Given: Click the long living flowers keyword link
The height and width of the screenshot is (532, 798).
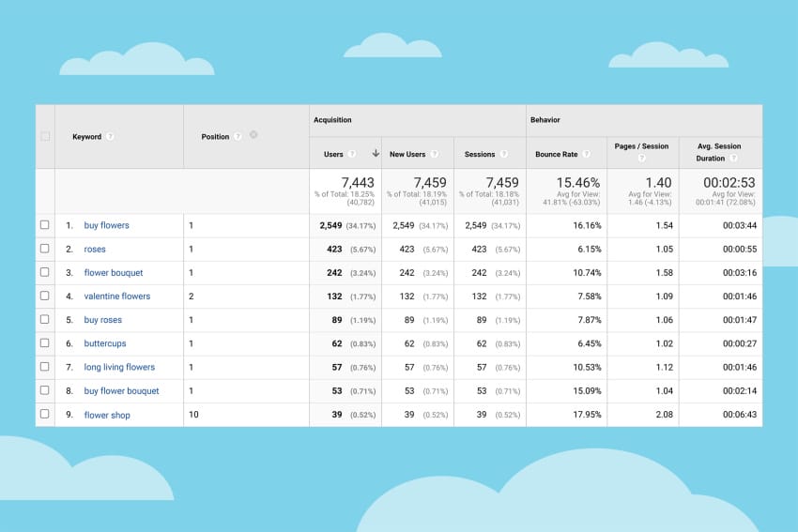Looking at the screenshot, I should coord(119,368).
